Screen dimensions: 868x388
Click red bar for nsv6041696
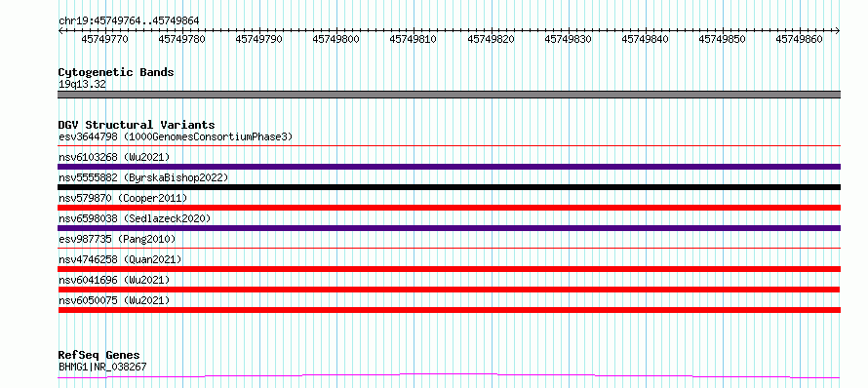tap(449, 290)
